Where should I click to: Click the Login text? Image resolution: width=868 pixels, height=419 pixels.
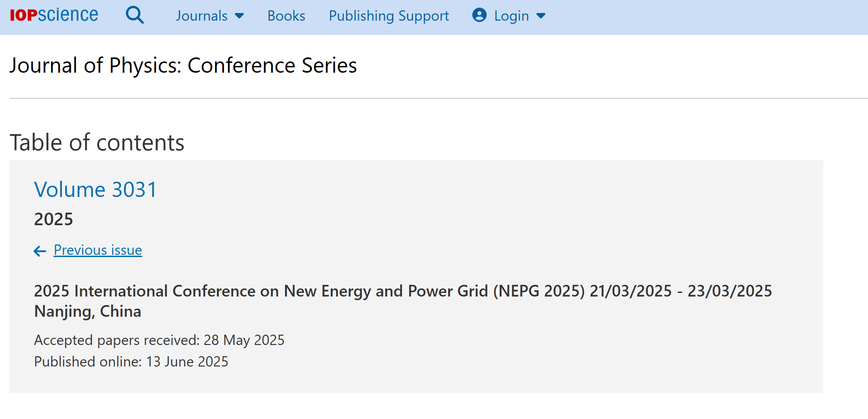coord(511,16)
